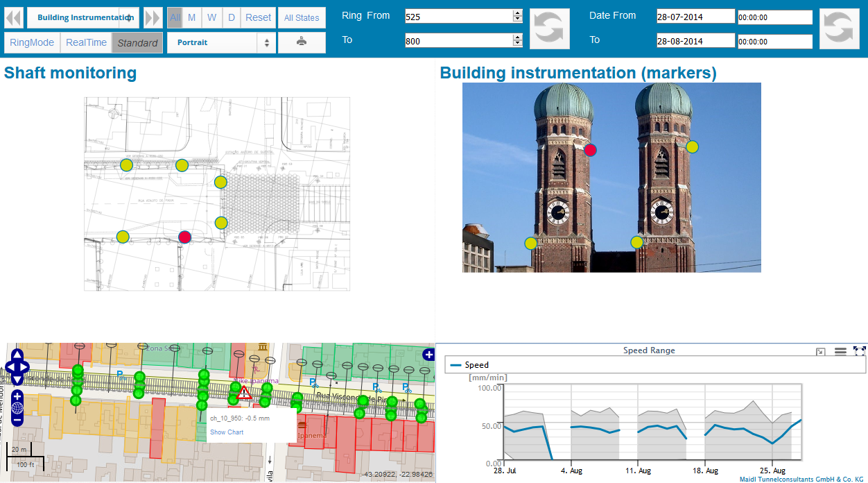This screenshot has width=868, height=483.
Task: Open the Building Instrumentation view dropdown
Action: click(x=83, y=17)
